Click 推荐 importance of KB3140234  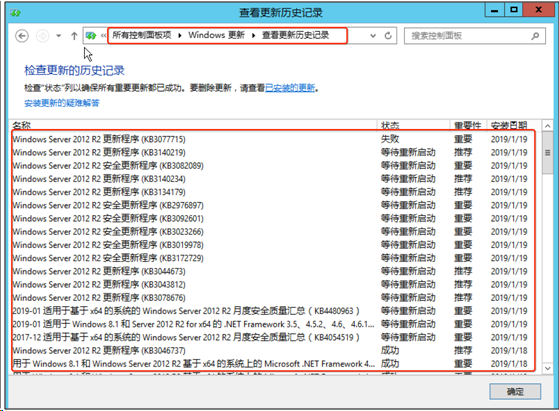pos(463,179)
